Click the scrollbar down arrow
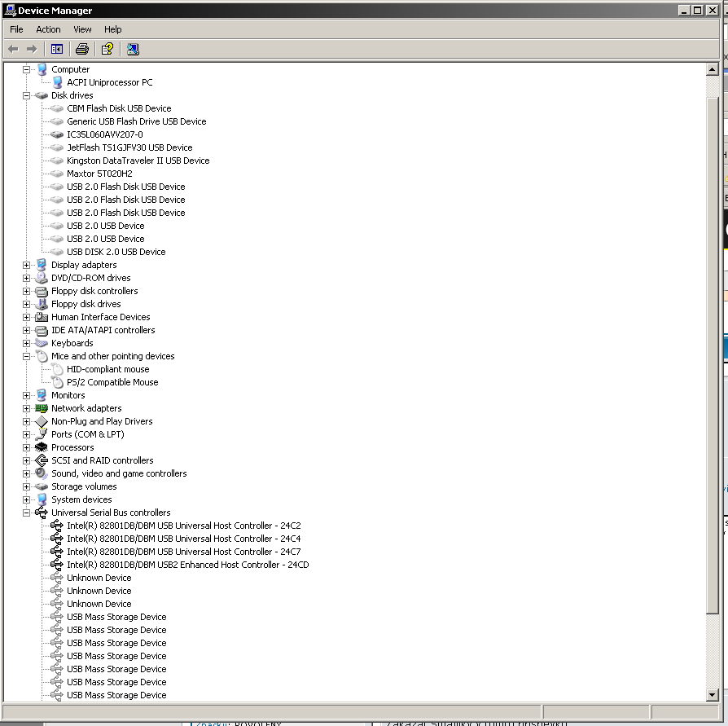The height and width of the screenshot is (726, 728). click(x=713, y=695)
